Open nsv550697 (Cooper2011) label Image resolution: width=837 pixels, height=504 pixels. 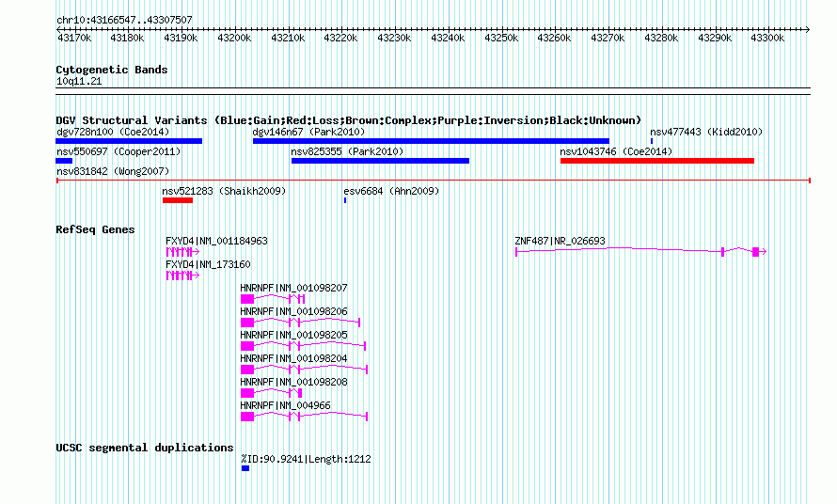pyautogui.click(x=118, y=151)
